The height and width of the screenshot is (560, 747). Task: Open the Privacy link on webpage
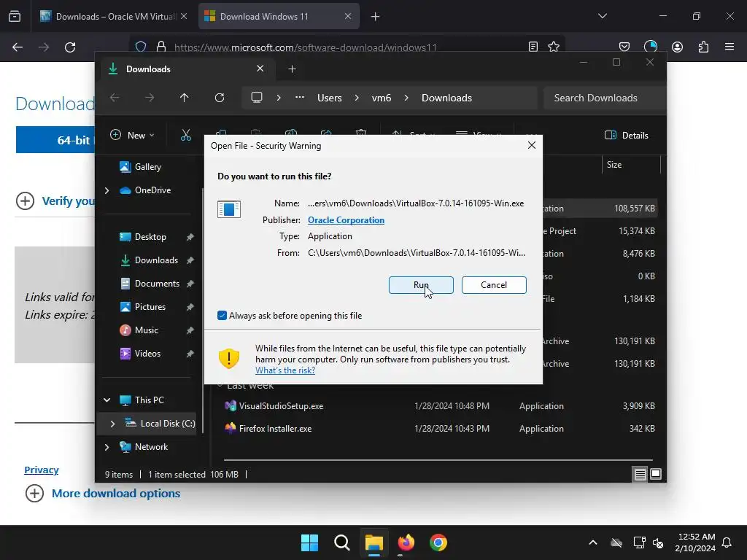pyautogui.click(x=42, y=470)
